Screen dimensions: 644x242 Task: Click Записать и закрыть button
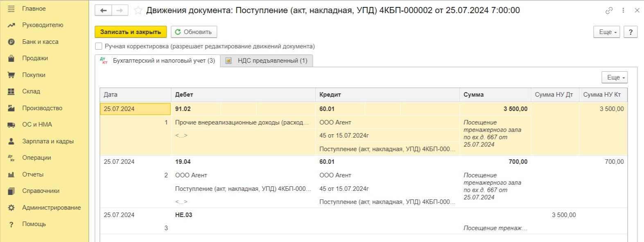pos(131,32)
